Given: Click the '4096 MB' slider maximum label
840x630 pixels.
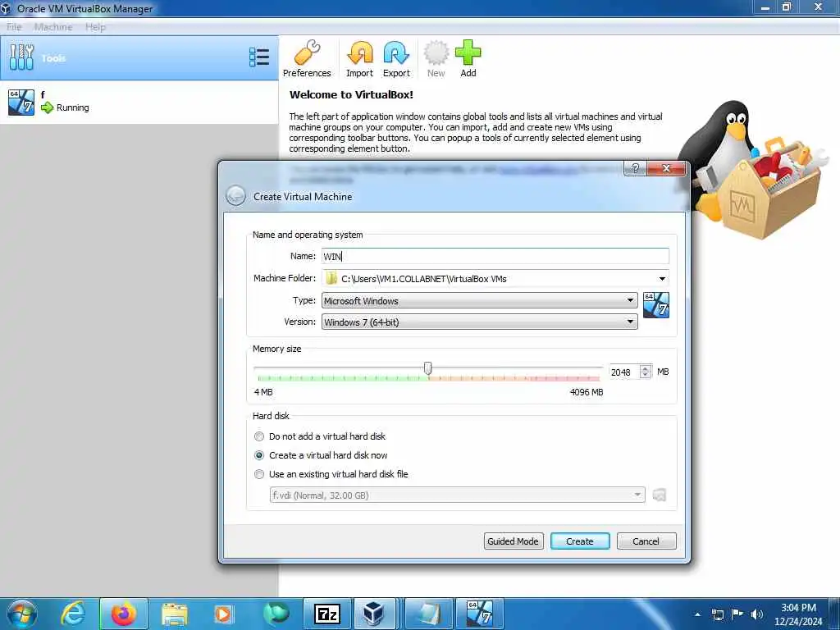Looking at the screenshot, I should [x=586, y=392].
